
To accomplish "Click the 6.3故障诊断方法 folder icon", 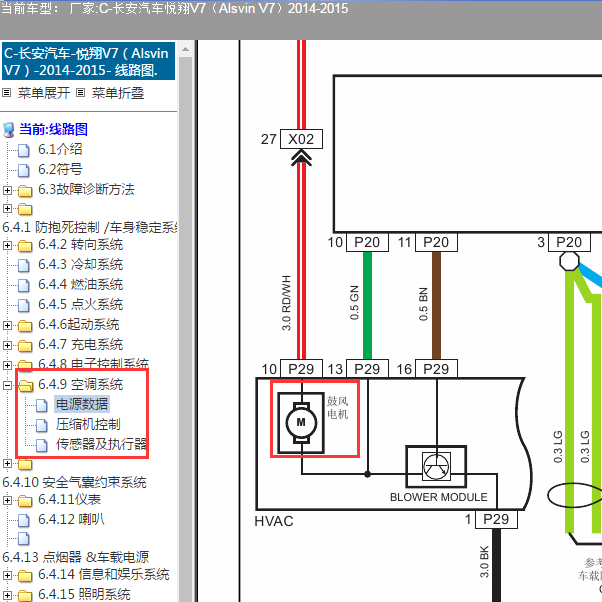I will point(25,191).
